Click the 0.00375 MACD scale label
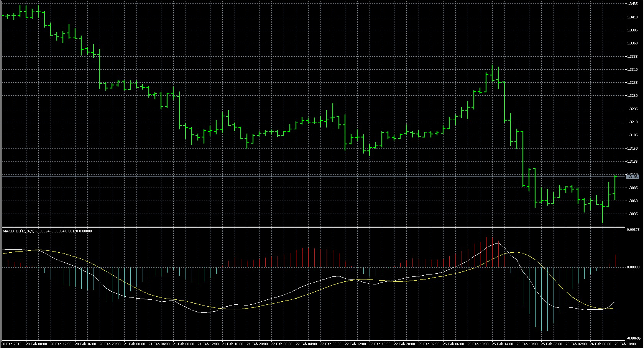The width and height of the screenshot is (644, 348). [633, 230]
